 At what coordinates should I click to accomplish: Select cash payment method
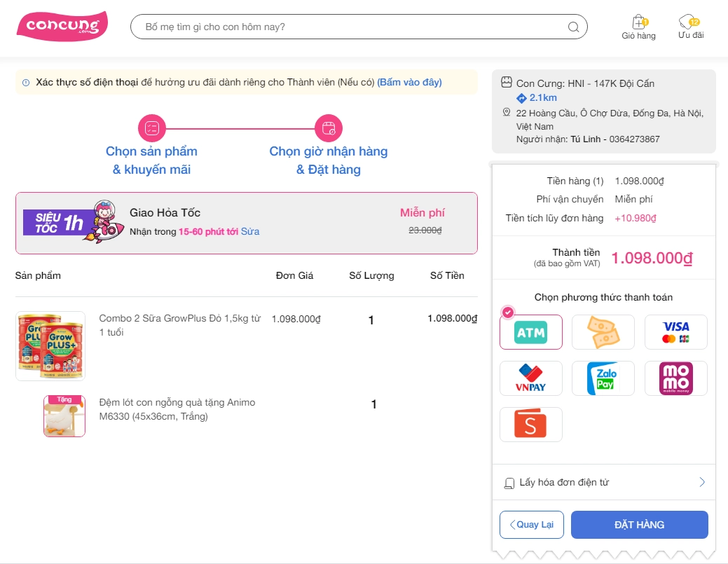pyautogui.click(x=603, y=332)
